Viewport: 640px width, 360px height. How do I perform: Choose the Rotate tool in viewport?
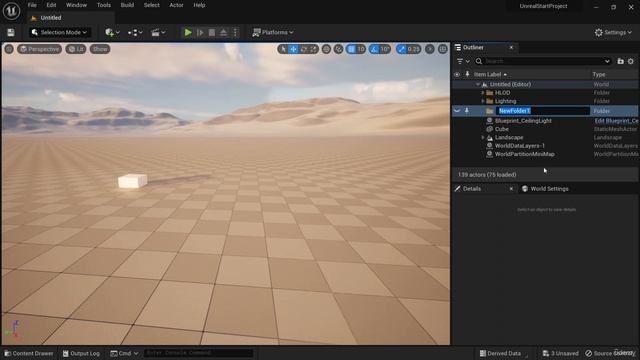tap(303, 49)
